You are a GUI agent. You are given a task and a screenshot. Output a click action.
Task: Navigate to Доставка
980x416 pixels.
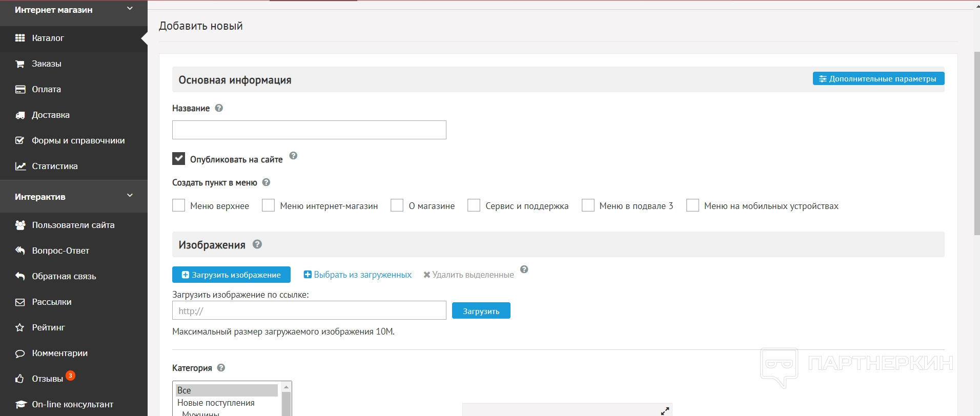click(x=74, y=115)
